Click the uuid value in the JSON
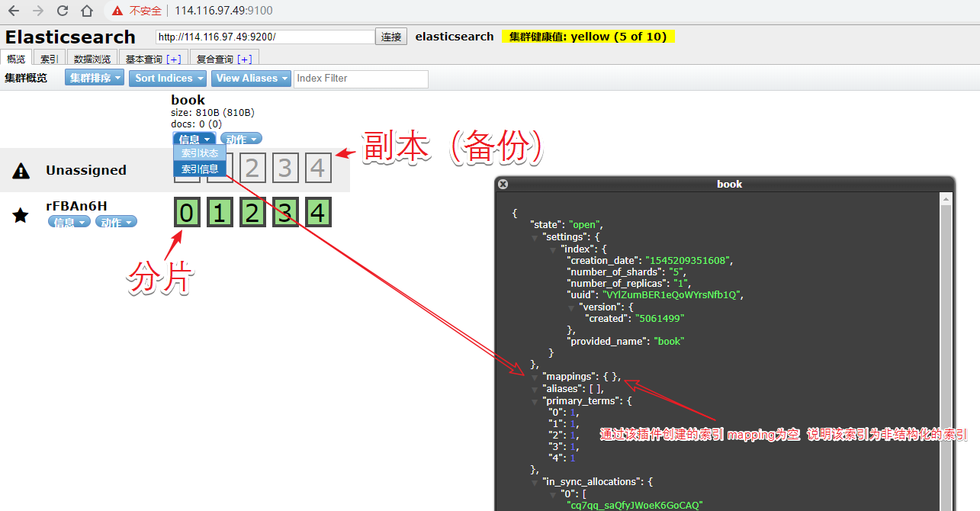This screenshot has height=511, width=980. point(671,295)
